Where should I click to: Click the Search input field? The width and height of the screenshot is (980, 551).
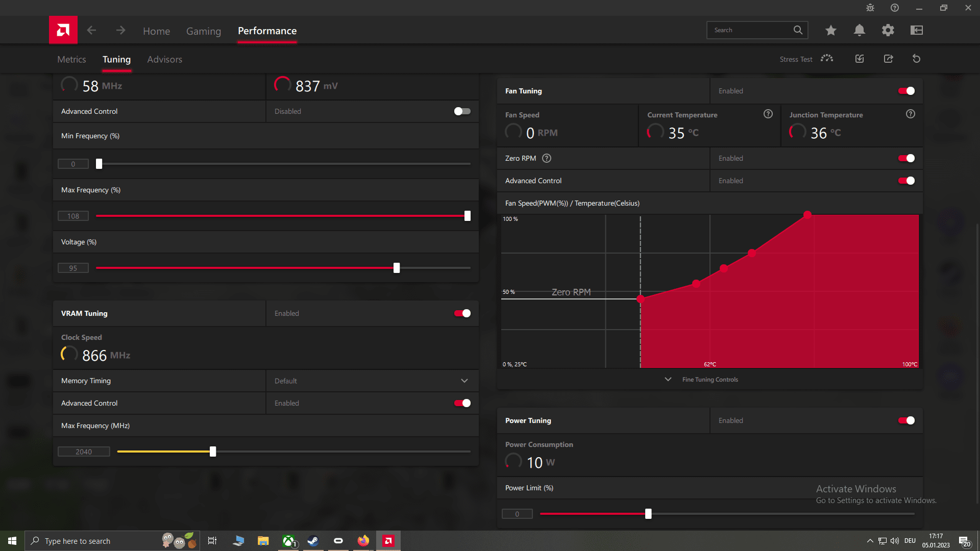tap(749, 30)
